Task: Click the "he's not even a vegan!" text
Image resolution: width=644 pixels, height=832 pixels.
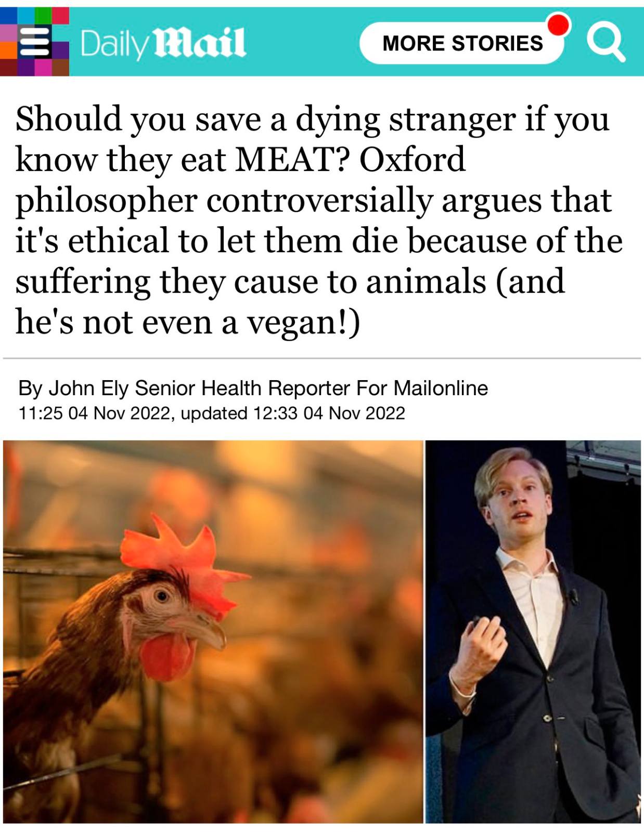Action: 187,322
